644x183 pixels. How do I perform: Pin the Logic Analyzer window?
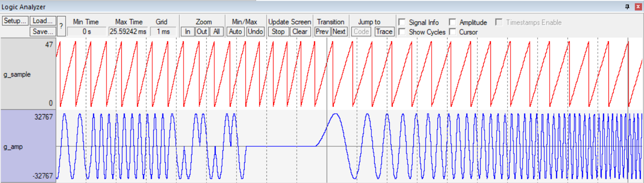(627, 6)
